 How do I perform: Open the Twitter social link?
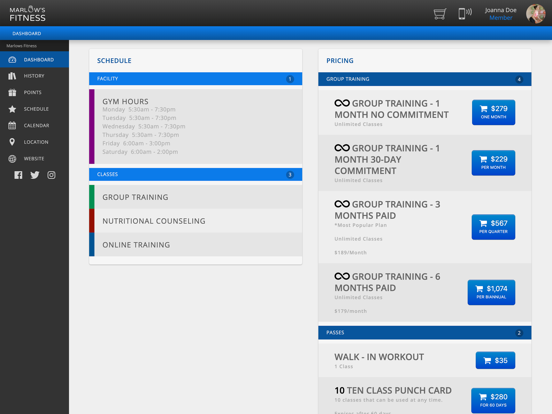click(35, 175)
